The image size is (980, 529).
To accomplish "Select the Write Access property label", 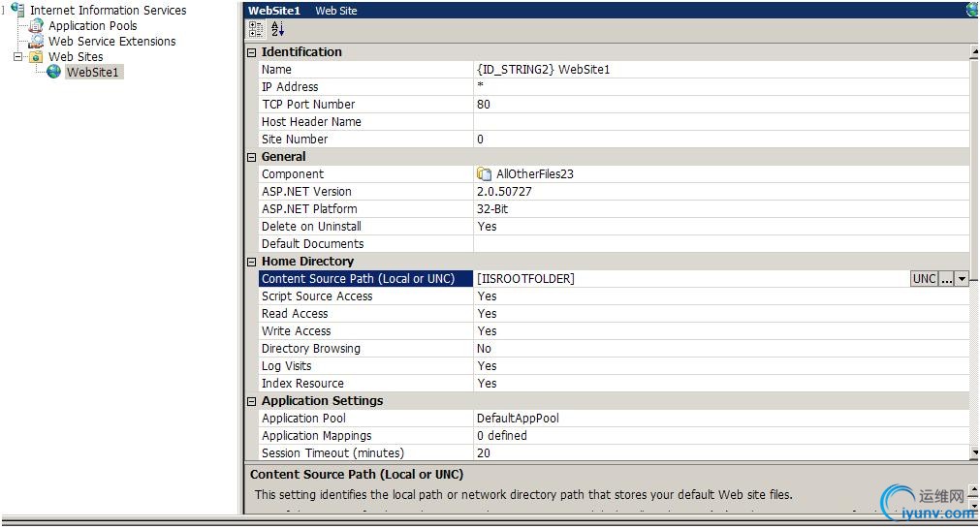I will point(297,331).
